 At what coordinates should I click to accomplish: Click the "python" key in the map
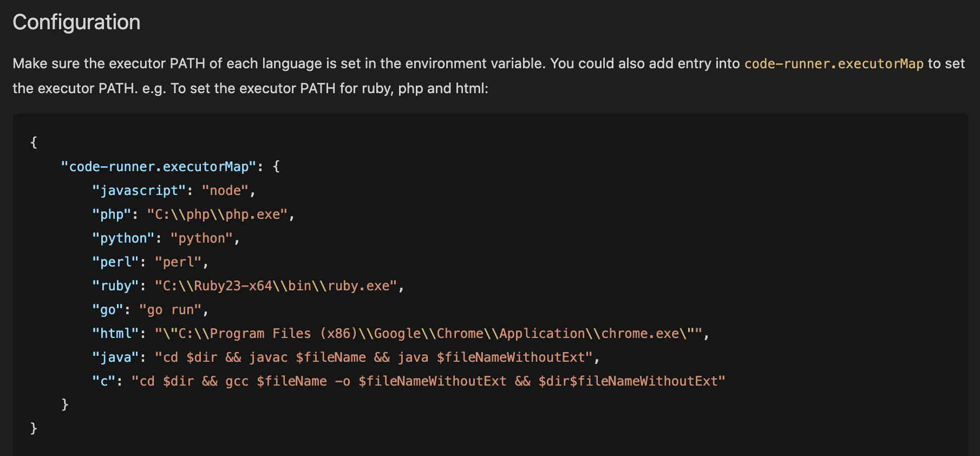click(x=123, y=238)
